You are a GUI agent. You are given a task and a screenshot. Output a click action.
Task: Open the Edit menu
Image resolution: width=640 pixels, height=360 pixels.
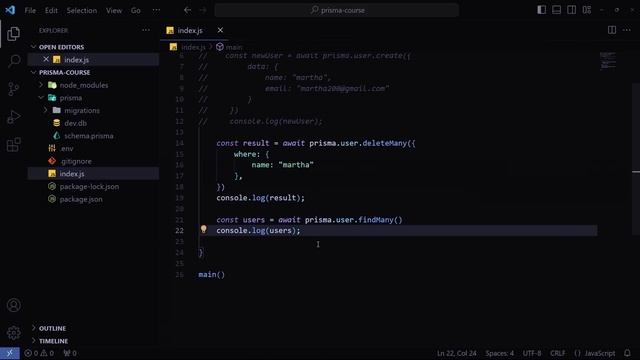51,11
